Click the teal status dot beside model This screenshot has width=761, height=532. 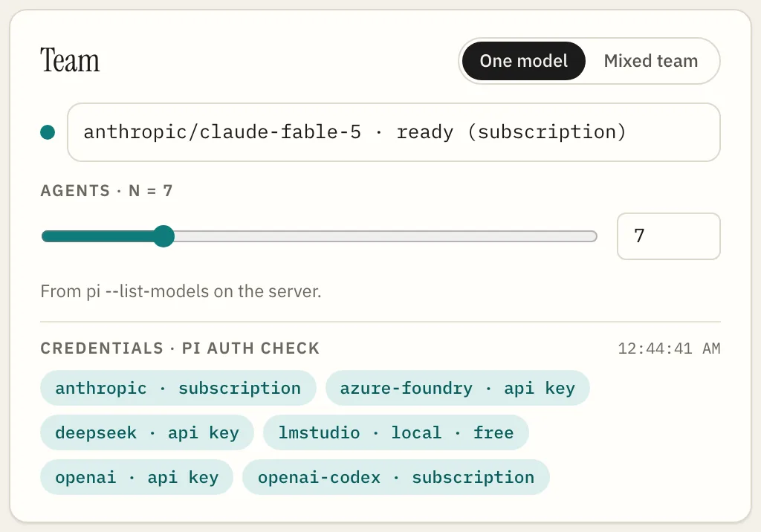[x=48, y=132]
